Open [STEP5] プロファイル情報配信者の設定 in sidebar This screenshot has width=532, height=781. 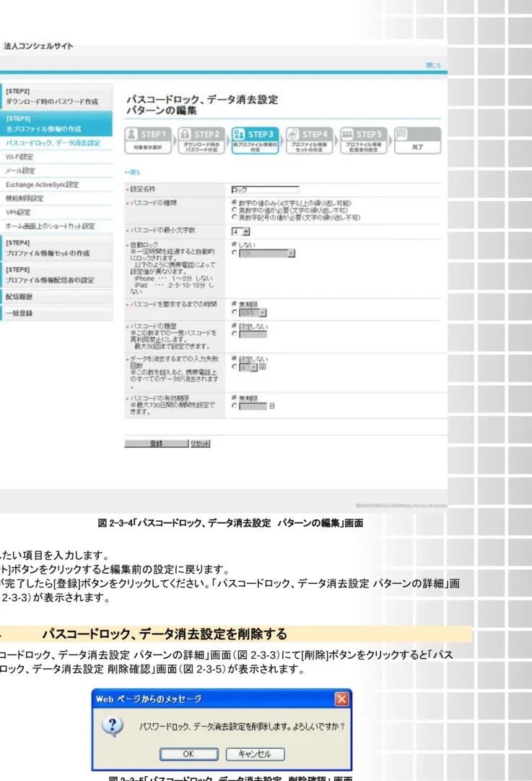coord(56,275)
